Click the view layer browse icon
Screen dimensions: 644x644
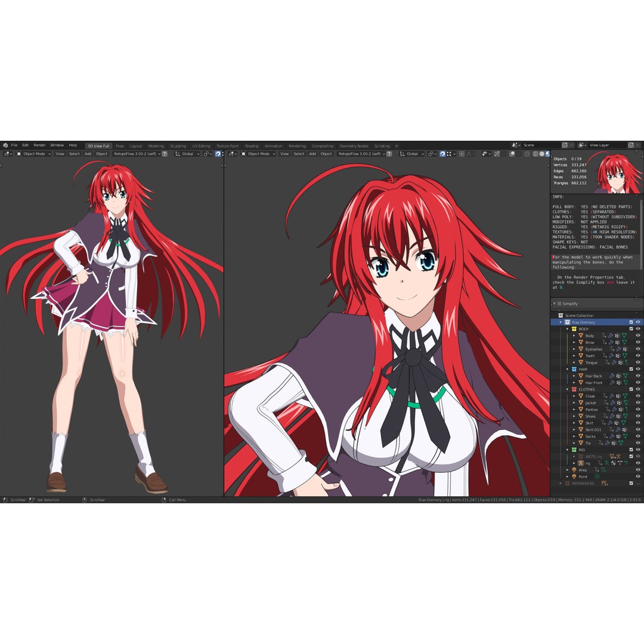point(583,145)
